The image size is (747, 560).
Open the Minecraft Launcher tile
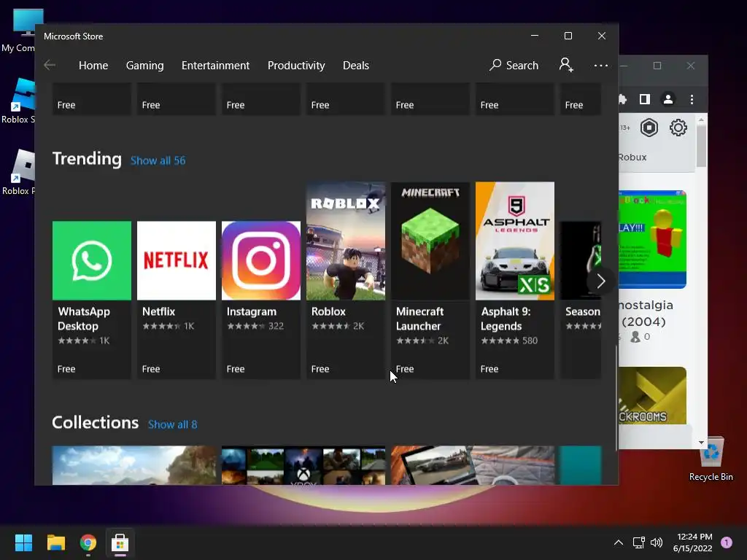430,280
